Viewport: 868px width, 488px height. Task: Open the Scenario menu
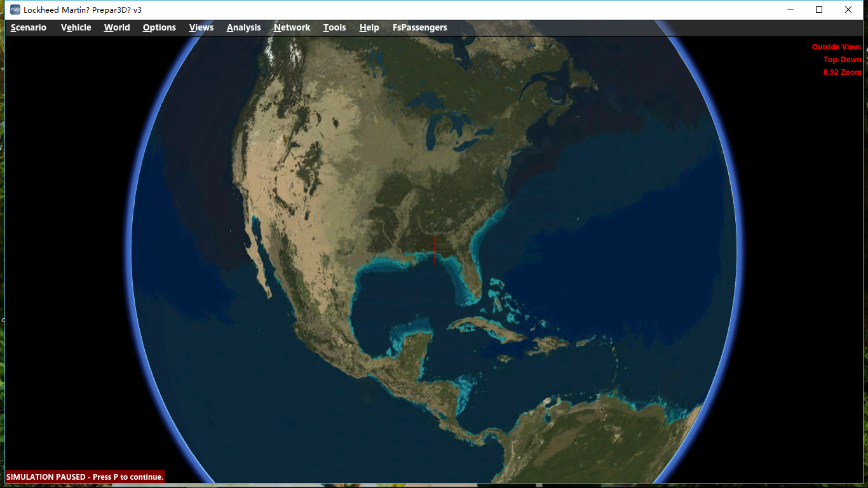tap(29, 27)
